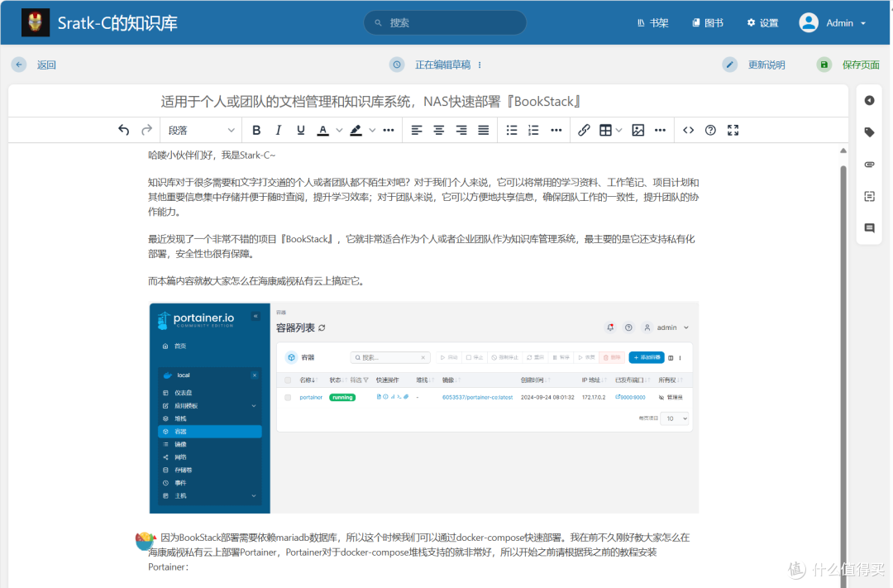Click the embedded Portainer screenshot image

point(423,408)
